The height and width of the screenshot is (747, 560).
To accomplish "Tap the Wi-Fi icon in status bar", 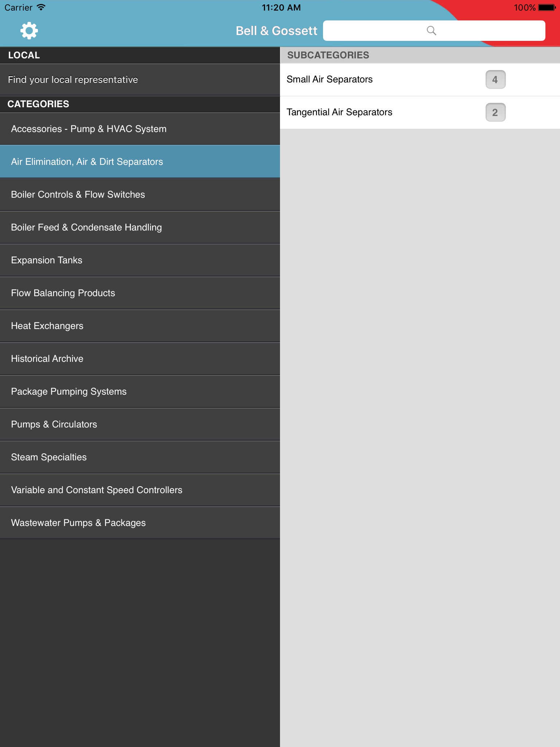I will click(x=41, y=7).
